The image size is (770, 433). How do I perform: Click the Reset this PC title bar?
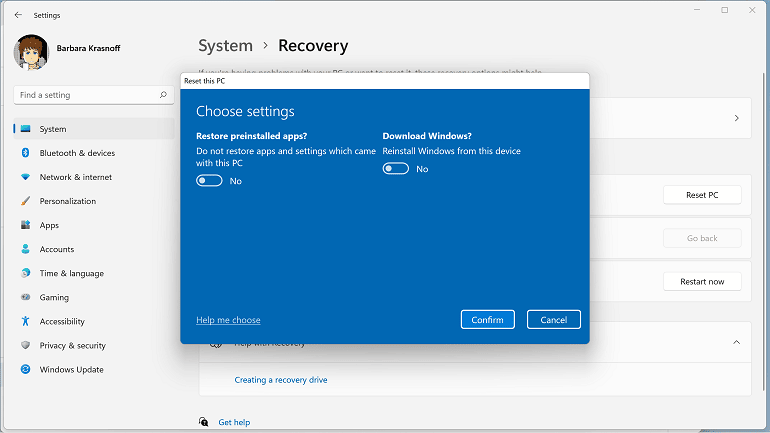(385, 81)
